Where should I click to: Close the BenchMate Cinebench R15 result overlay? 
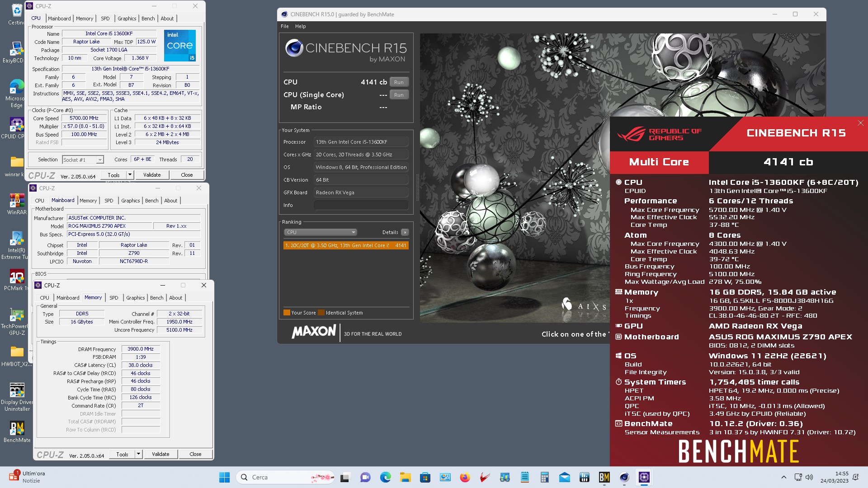(x=861, y=123)
